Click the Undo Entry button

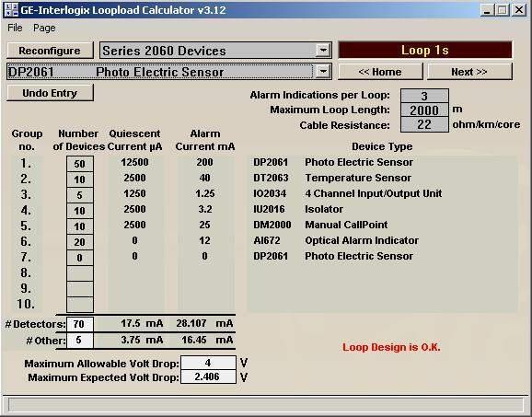pyautogui.click(x=50, y=93)
